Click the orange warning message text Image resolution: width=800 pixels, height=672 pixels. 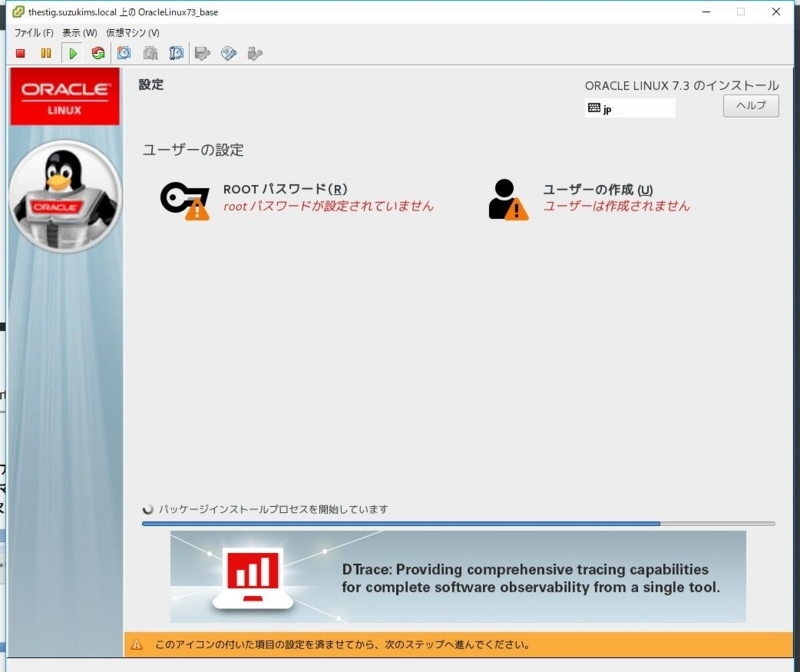342,644
